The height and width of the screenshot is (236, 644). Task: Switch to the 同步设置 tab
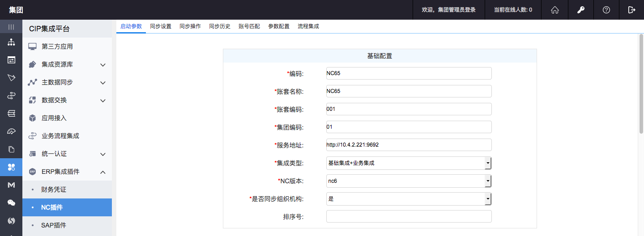coord(161,26)
